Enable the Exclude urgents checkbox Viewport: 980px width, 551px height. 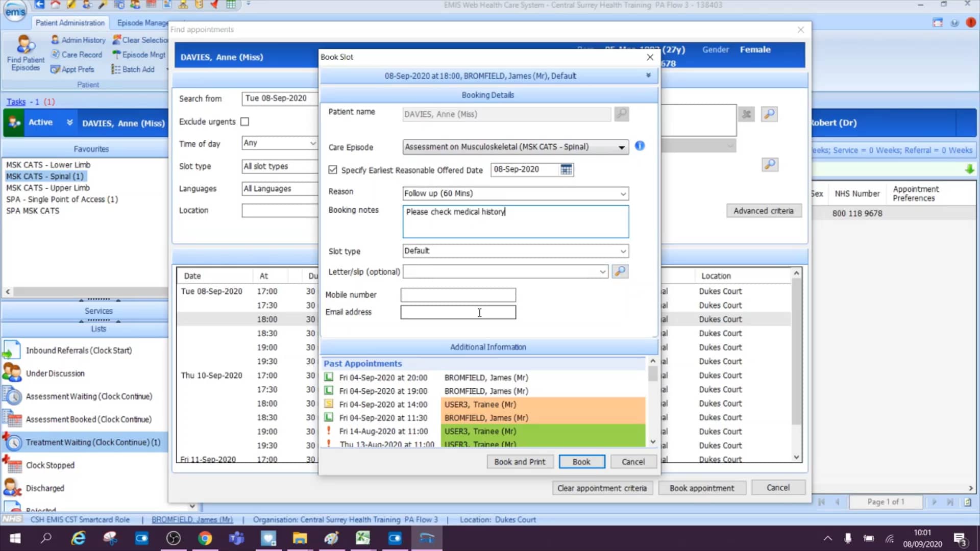(244, 121)
